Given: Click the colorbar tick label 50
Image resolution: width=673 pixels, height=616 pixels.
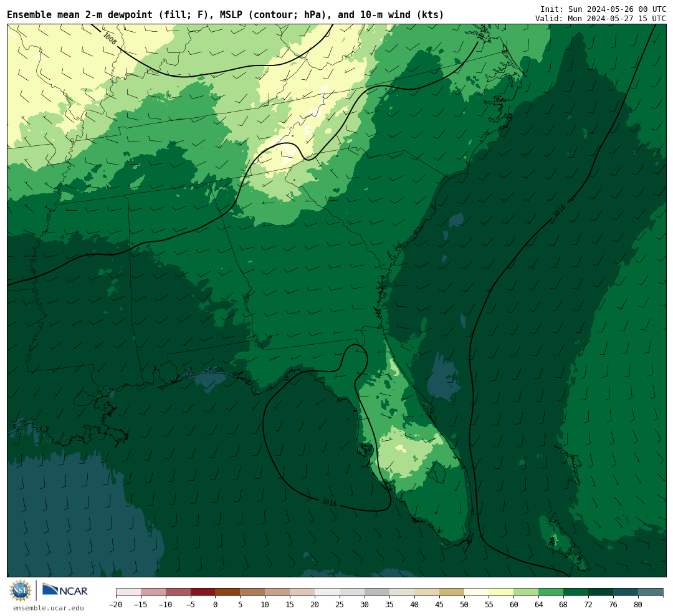Looking at the screenshot, I should (464, 604).
